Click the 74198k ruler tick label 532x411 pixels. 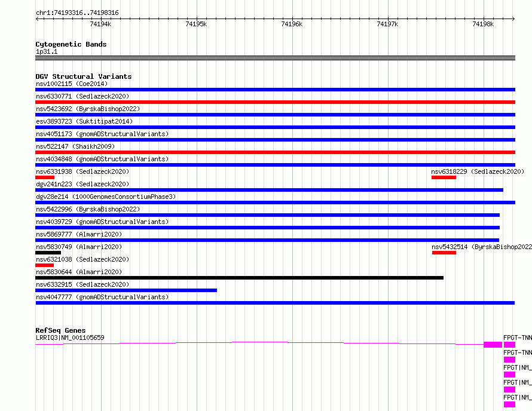(x=483, y=24)
